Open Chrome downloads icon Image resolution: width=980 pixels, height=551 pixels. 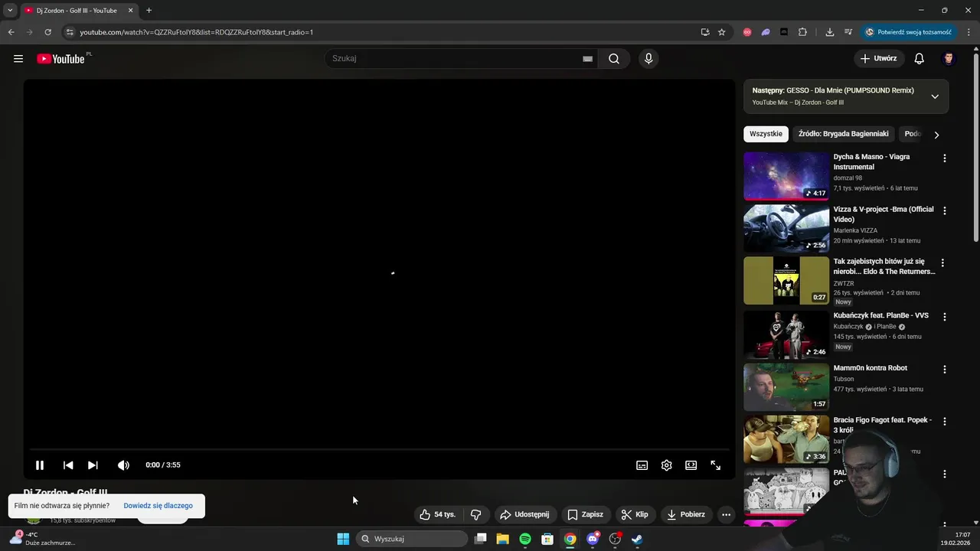coord(830,32)
